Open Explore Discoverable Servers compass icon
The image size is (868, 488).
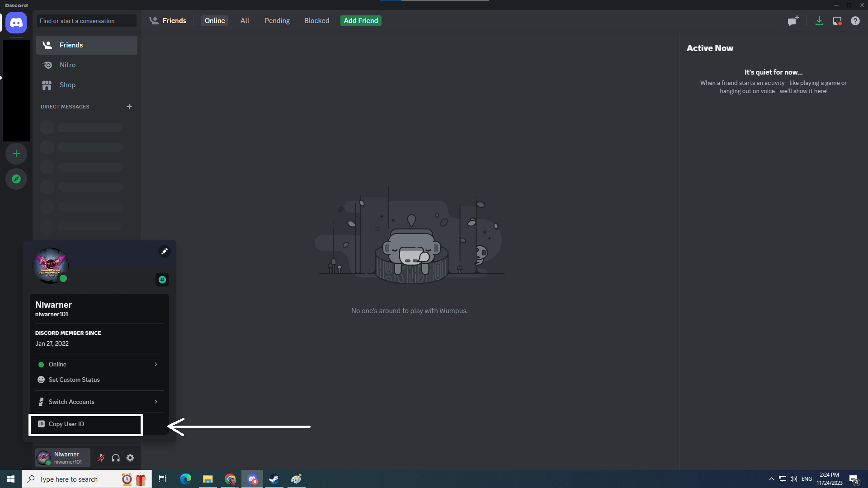pos(16,179)
